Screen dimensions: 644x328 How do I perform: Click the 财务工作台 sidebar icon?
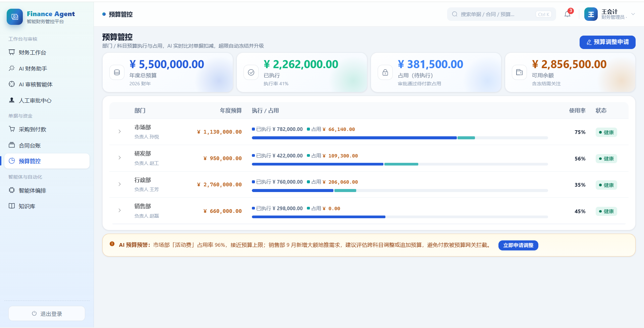pyautogui.click(x=12, y=52)
